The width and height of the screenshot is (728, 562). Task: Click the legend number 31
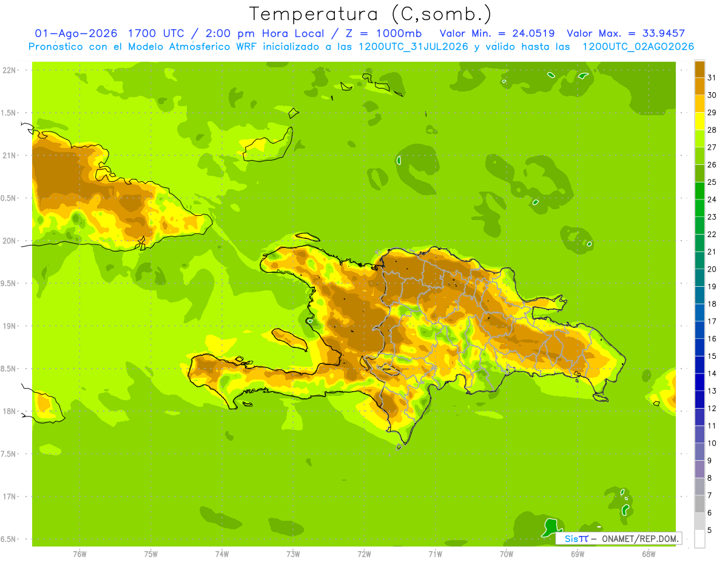[x=712, y=78]
